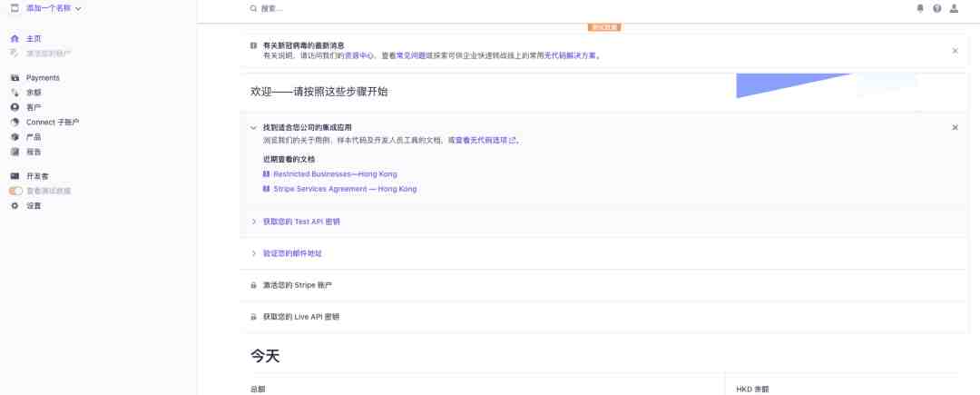Click the 余额 balance icon in sidebar
This screenshot has width=980, height=395.
pos(15,93)
